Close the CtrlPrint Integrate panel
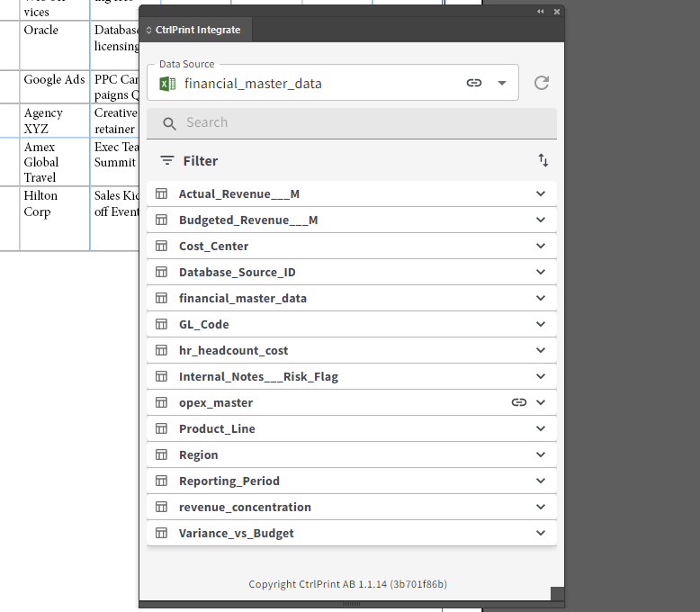Viewport: 700px width, 612px height. click(557, 12)
